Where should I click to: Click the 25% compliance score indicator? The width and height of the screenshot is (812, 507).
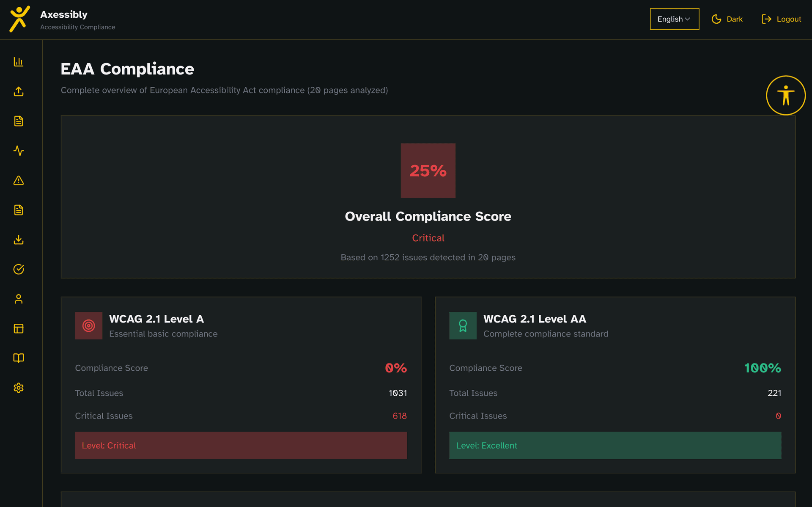[x=428, y=171]
